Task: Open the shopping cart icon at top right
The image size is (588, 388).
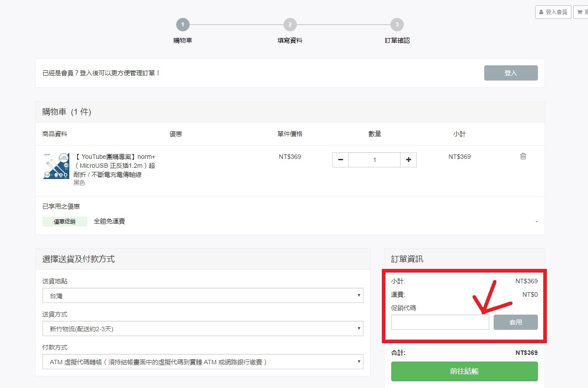Action: pos(581,12)
